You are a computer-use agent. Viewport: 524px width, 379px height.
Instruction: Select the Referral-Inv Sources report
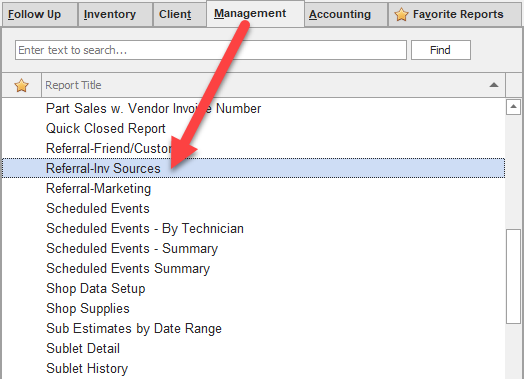254,168
